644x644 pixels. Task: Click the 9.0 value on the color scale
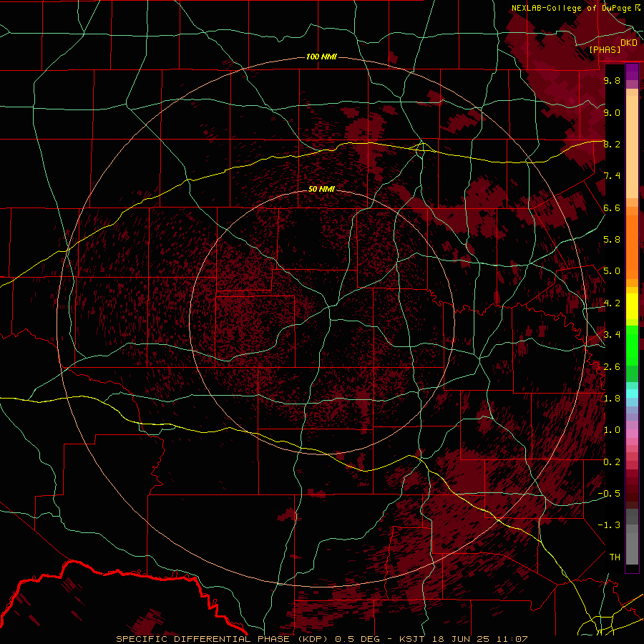tap(612, 112)
